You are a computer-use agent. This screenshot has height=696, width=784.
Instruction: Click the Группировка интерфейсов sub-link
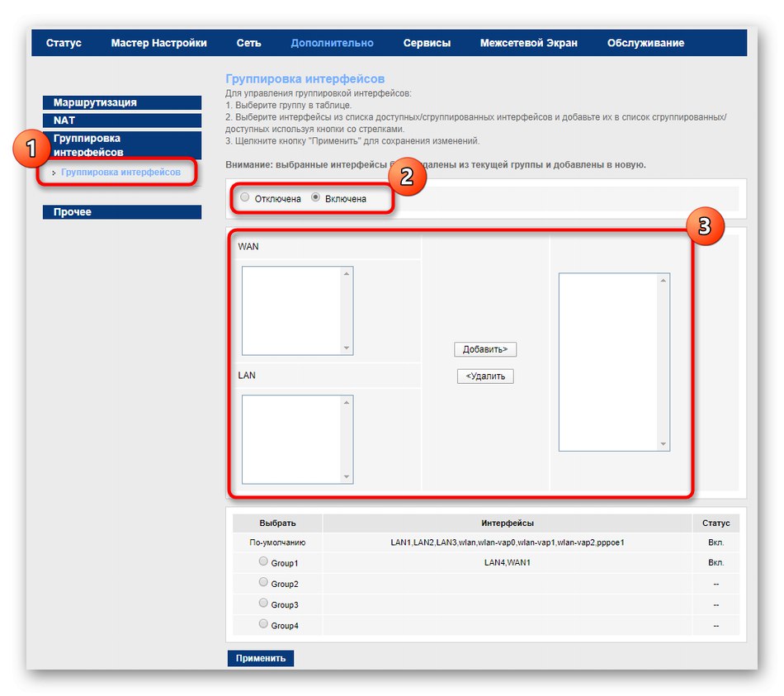click(120, 172)
